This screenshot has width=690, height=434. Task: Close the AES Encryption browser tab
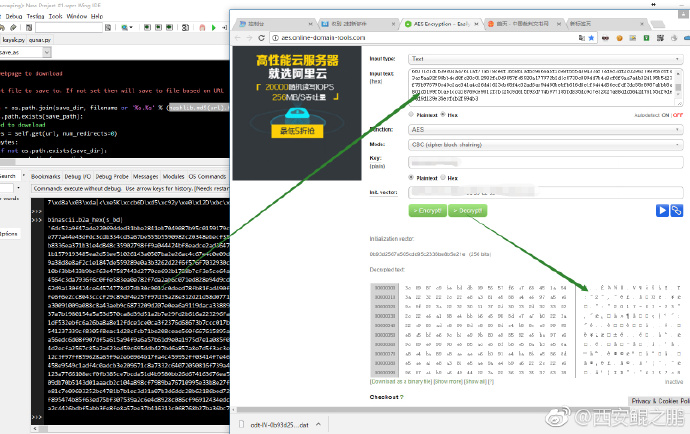click(x=476, y=24)
